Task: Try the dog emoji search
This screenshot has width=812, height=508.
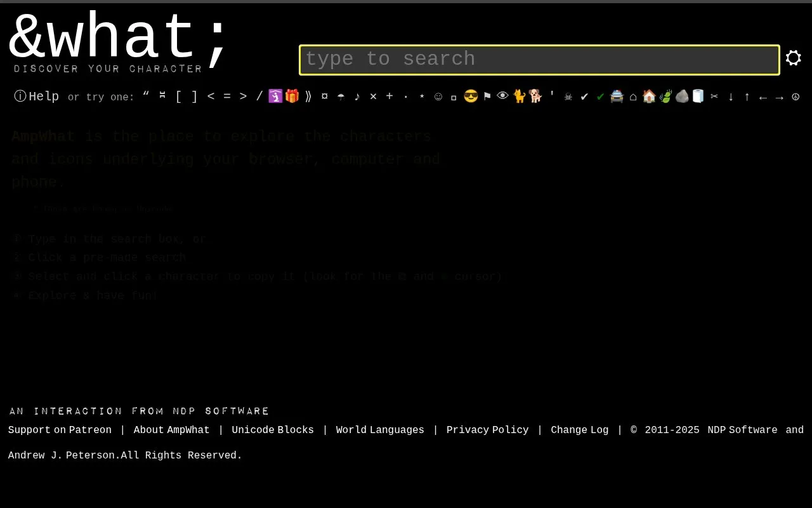Action: click(536, 97)
